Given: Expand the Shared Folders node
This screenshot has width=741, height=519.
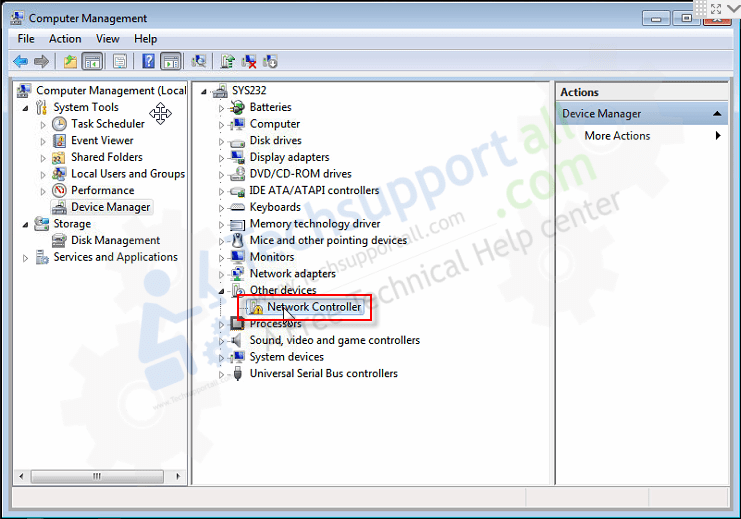Looking at the screenshot, I should [43, 158].
